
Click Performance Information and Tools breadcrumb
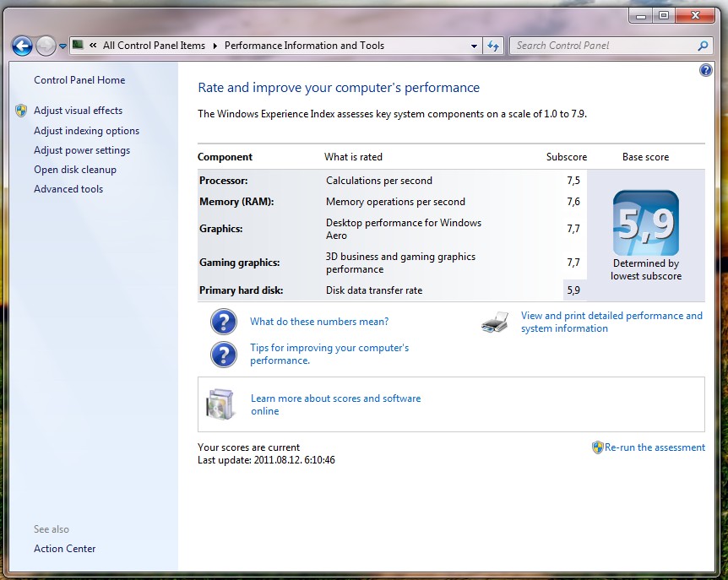(x=304, y=46)
